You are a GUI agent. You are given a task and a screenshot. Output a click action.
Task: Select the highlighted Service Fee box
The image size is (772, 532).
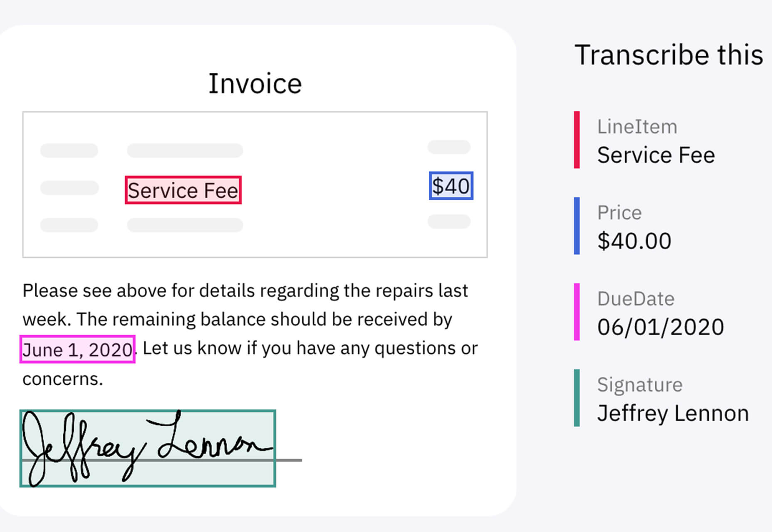(x=183, y=190)
